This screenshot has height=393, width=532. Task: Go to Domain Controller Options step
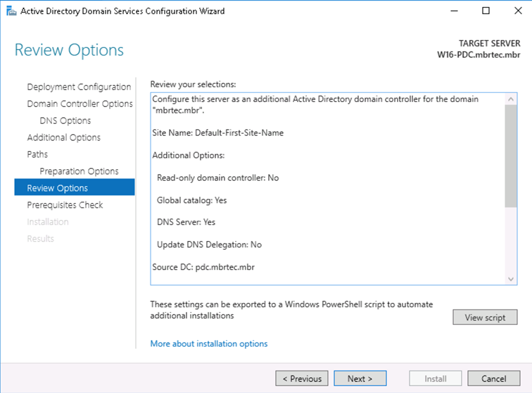pyautogui.click(x=80, y=103)
